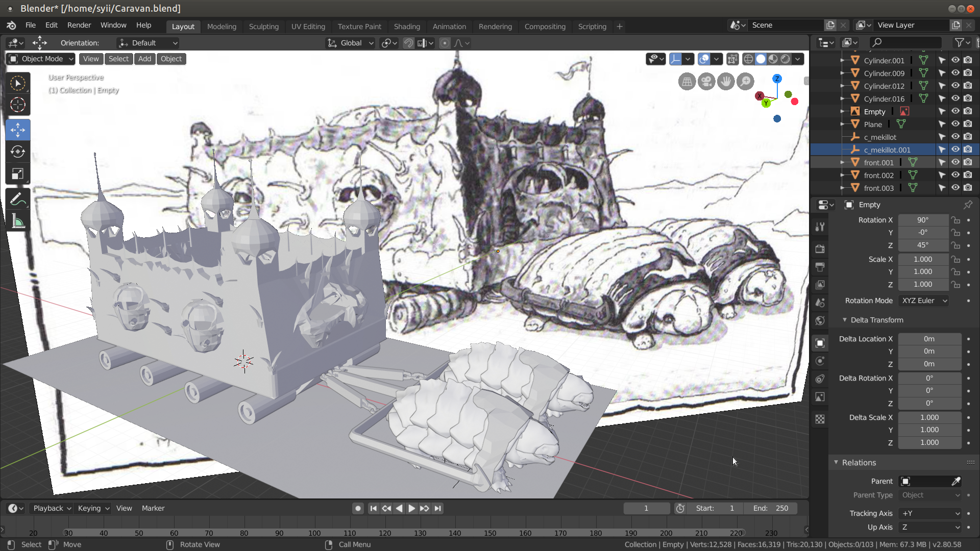Hide Cylinder.001 in viewport with eye

click(955, 60)
